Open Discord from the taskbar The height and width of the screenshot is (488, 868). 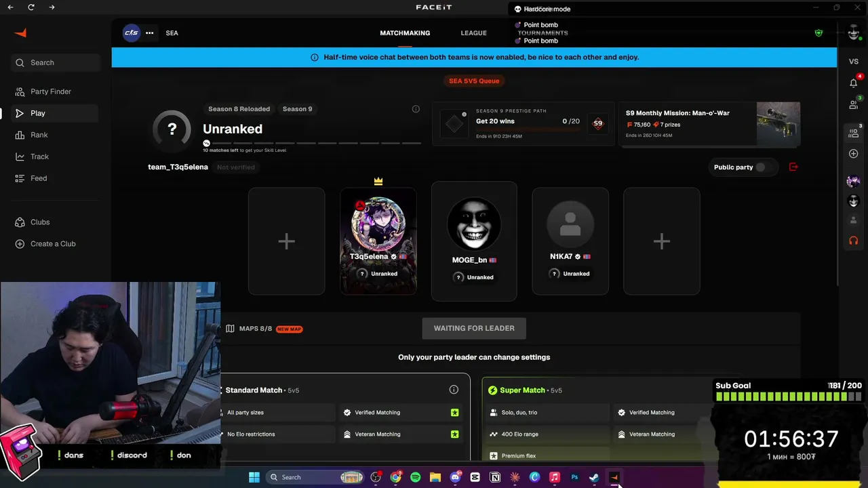[455, 477]
